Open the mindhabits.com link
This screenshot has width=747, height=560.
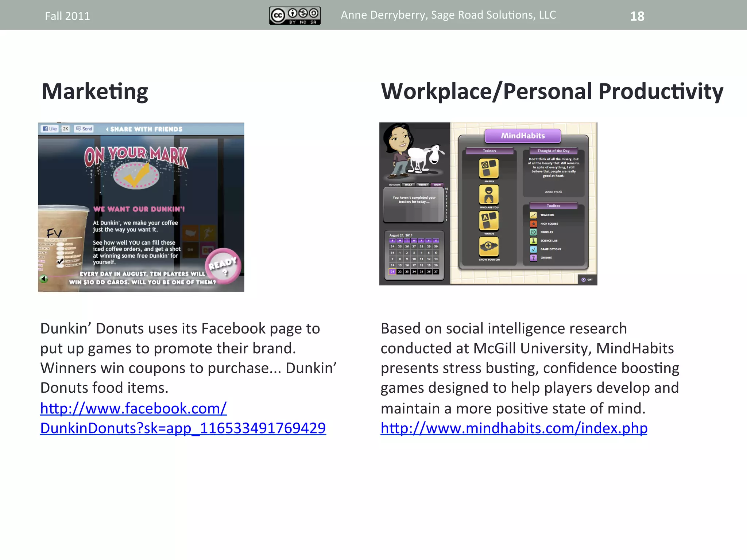click(514, 428)
